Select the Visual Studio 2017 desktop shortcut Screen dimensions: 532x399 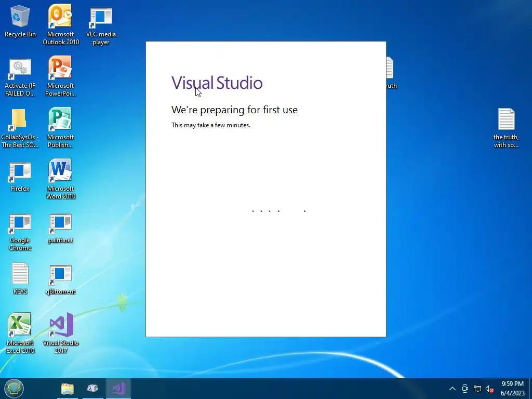pos(60,333)
